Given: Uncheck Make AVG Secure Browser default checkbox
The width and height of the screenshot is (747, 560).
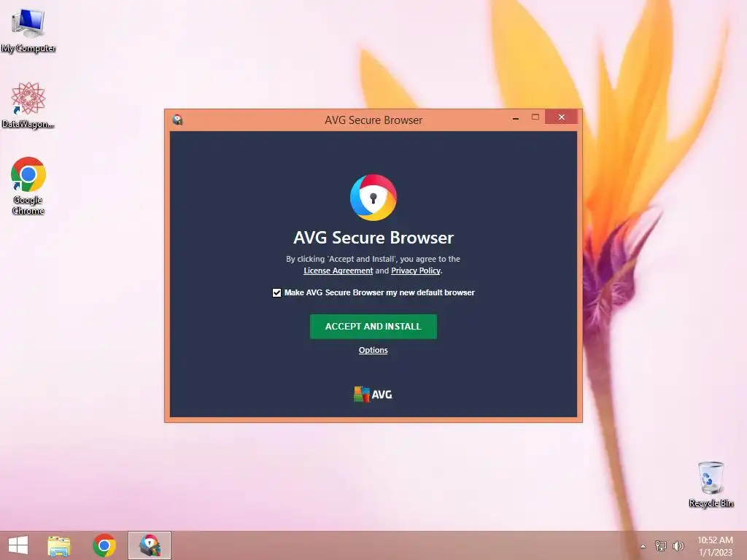Looking at the screenshot, I should pos(276,293).
